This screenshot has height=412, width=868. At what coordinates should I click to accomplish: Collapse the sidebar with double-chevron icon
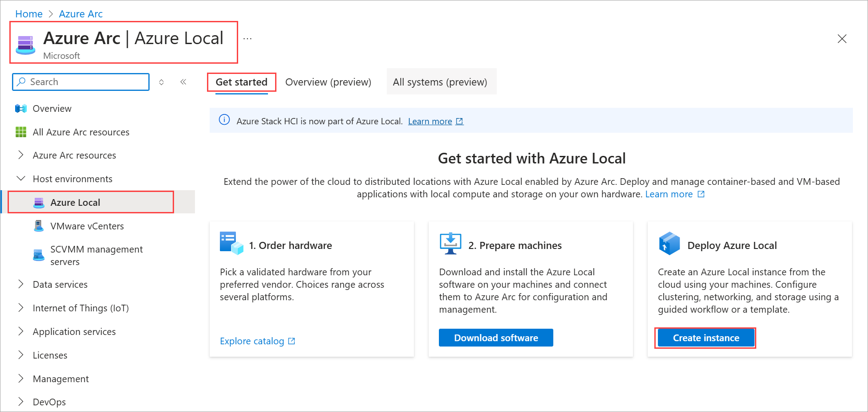[x=183, y=82]
